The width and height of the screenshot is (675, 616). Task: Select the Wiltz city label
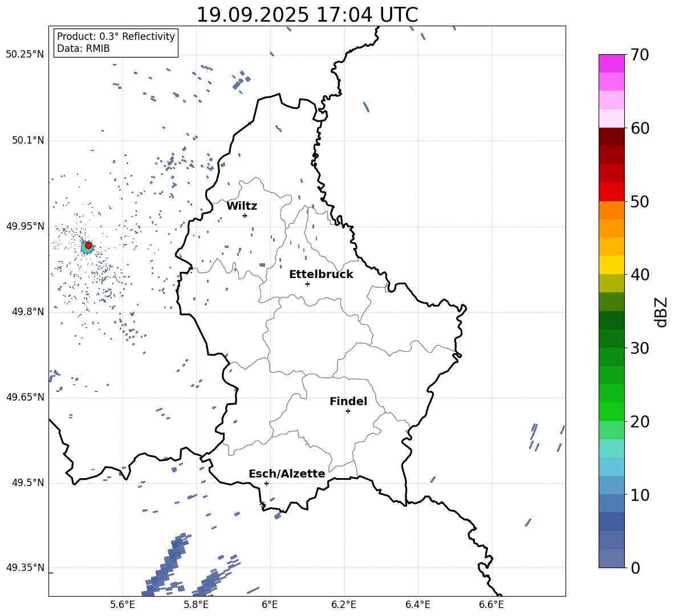[242, 206]
